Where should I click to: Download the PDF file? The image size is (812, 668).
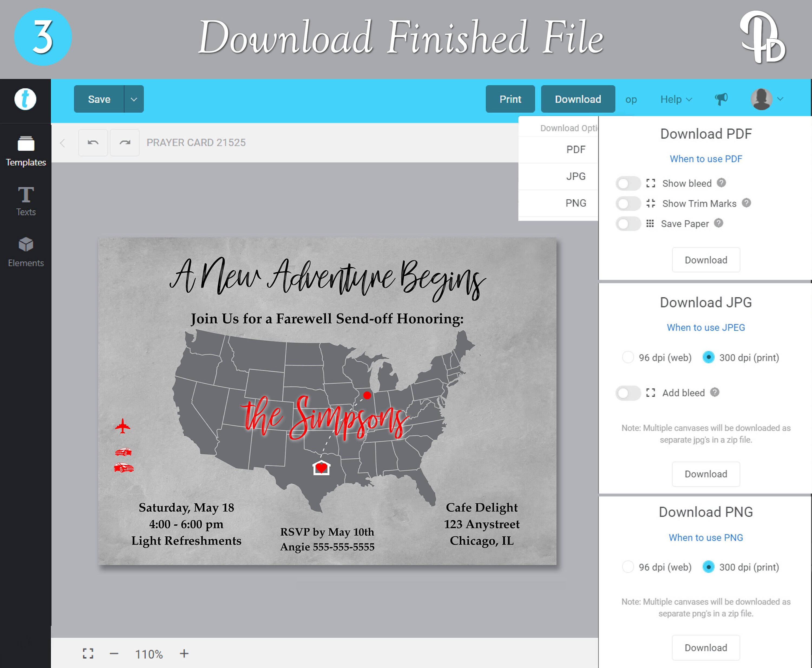point(706,260)
